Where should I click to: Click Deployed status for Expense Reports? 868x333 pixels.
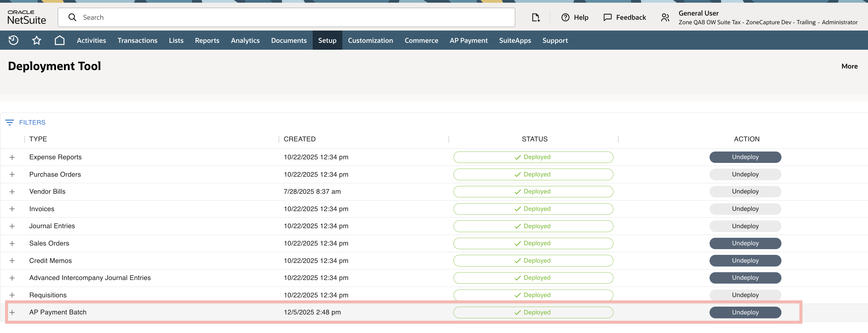(533, 157)
